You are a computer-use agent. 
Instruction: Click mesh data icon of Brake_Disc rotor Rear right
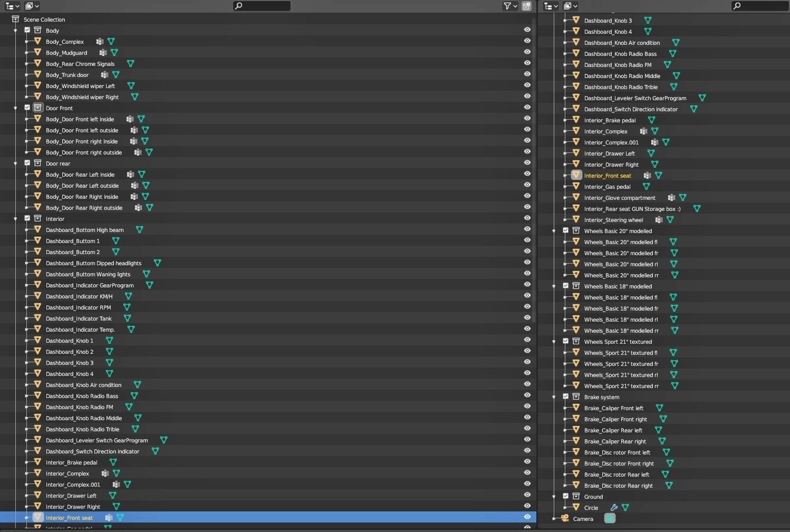(x=669, y=485)
